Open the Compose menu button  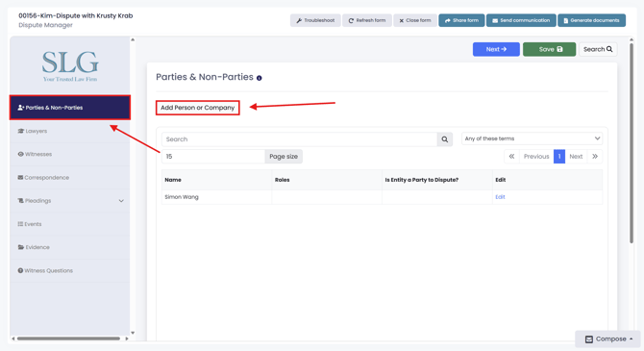click(608, 339)
